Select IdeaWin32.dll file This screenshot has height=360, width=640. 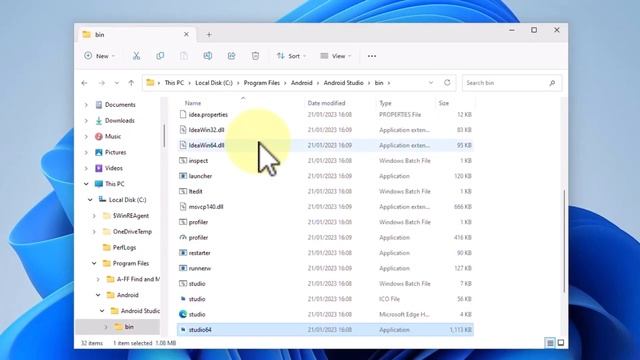point(325,130)
